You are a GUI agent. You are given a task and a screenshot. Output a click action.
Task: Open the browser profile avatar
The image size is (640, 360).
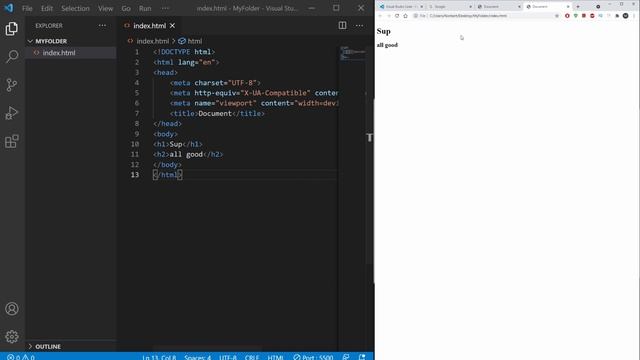626,16
